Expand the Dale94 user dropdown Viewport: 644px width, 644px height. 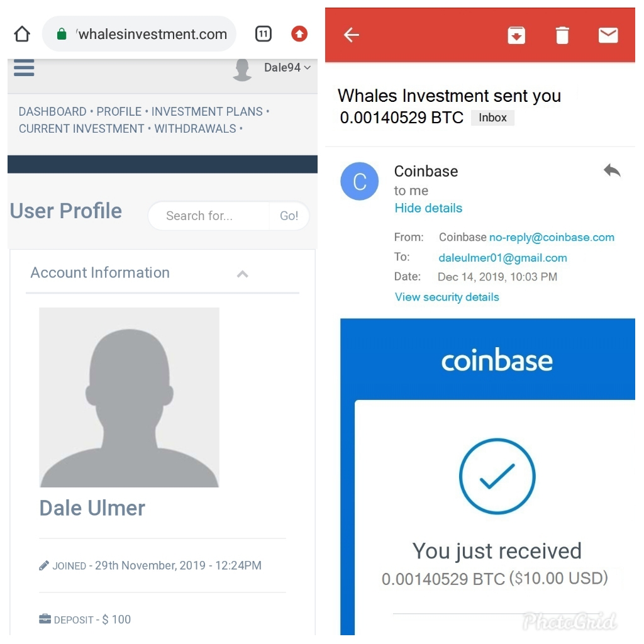tap(287, 67)
